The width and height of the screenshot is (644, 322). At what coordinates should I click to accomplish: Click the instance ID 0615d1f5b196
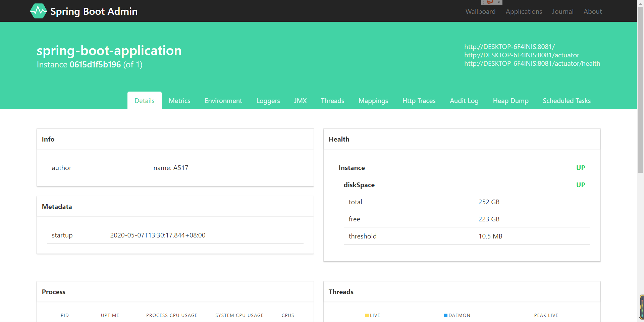(95, 64)
